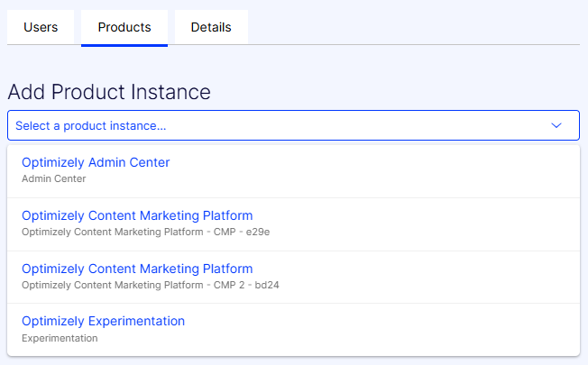
Task: Click the Add Product Instance heading
Action: point(109,92)
